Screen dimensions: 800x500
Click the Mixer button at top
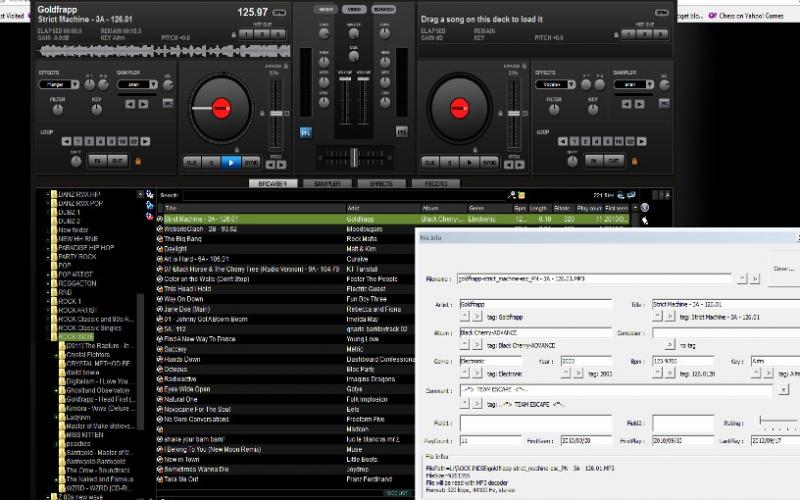pos(325,9)
